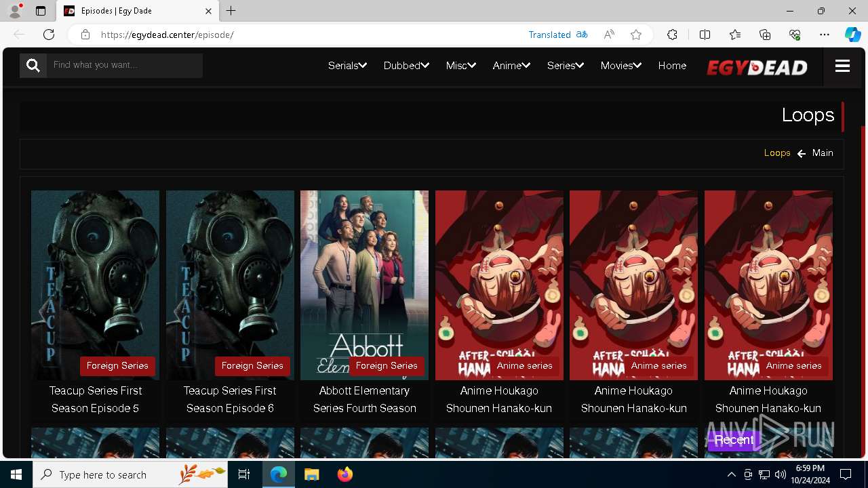Select Teacup Episode 6 poster thumbnail
The height and width of the screenshot is (488, 868).
(x=230, y=285)
